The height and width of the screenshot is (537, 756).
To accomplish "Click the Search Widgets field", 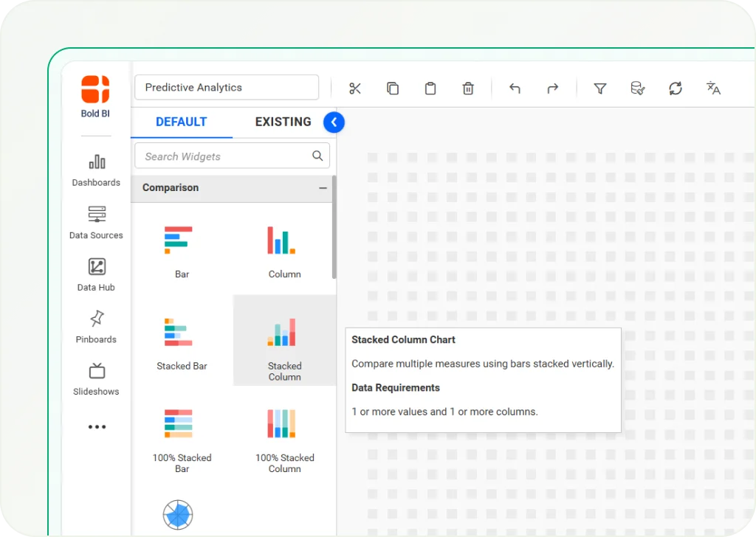I will click(x=225, y=156).
